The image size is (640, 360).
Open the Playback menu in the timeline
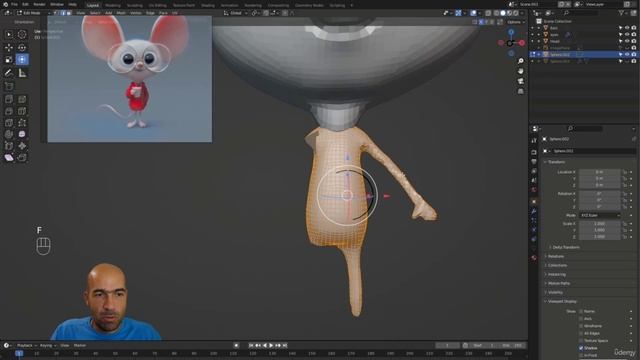[x=26, y=346]
